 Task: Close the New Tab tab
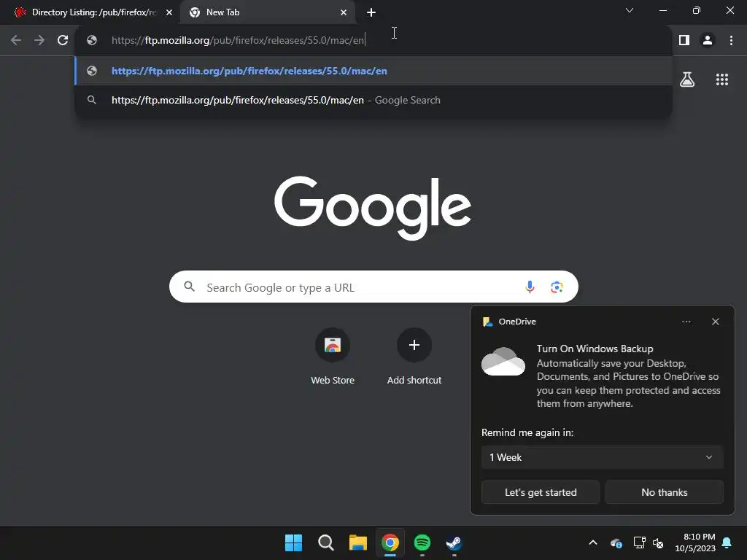pyautogui.click(x=344, y=12)
